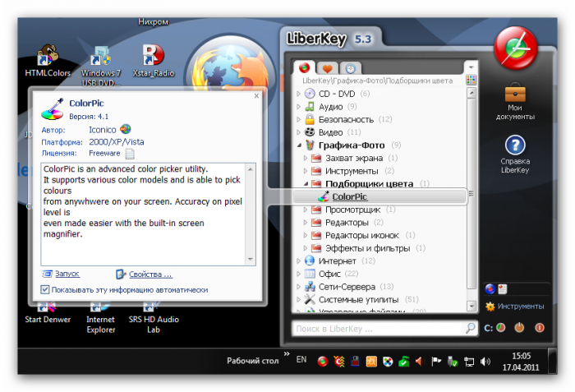Switch to the recent clock tab
575x392 pixels.
tap(351, 68)
